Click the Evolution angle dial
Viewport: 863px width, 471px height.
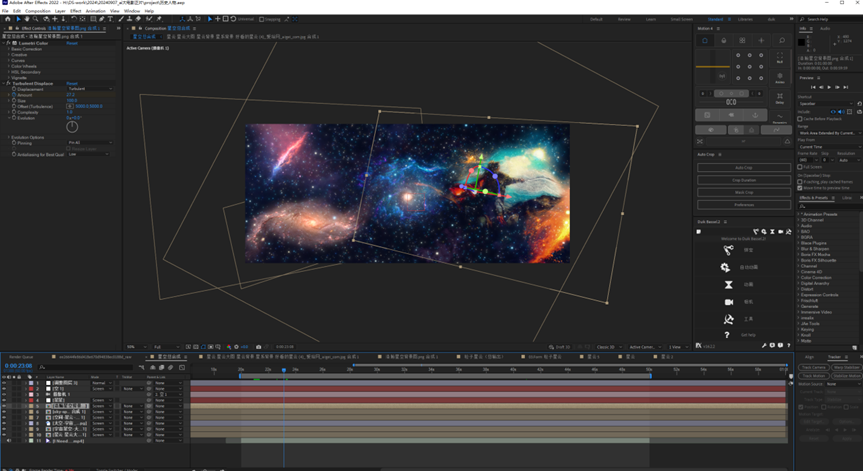click(x=72, y=127)
